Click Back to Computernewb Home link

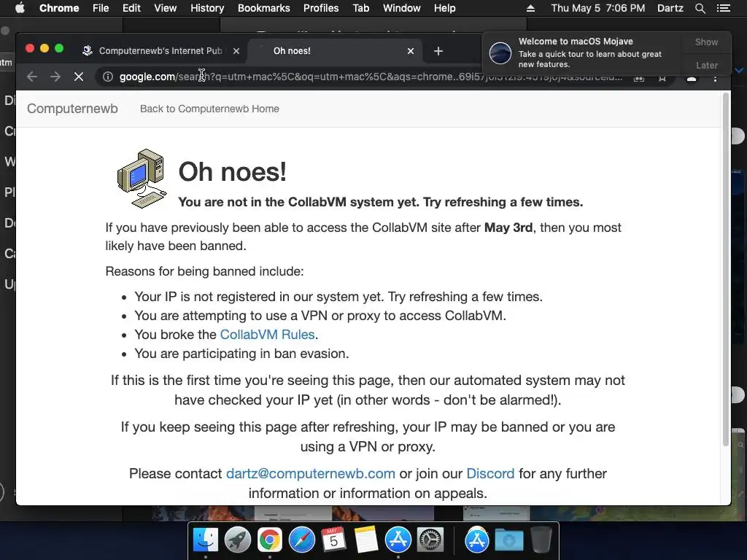(209, 109)
